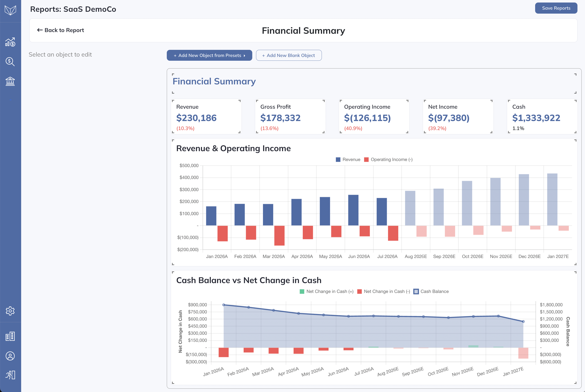Toggle Net Change in Cash (+) legend
This screenshot has width=585, height=392.
(326, 291)
